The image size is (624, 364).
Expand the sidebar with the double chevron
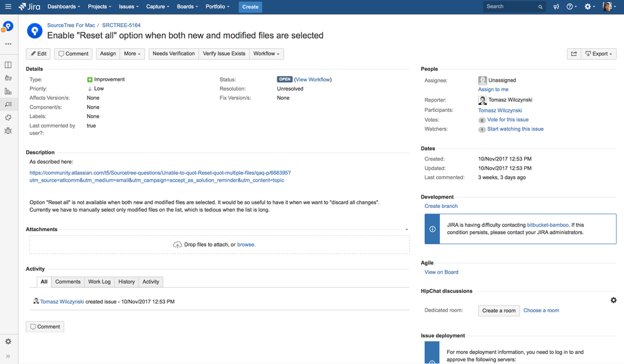point(8,356)
